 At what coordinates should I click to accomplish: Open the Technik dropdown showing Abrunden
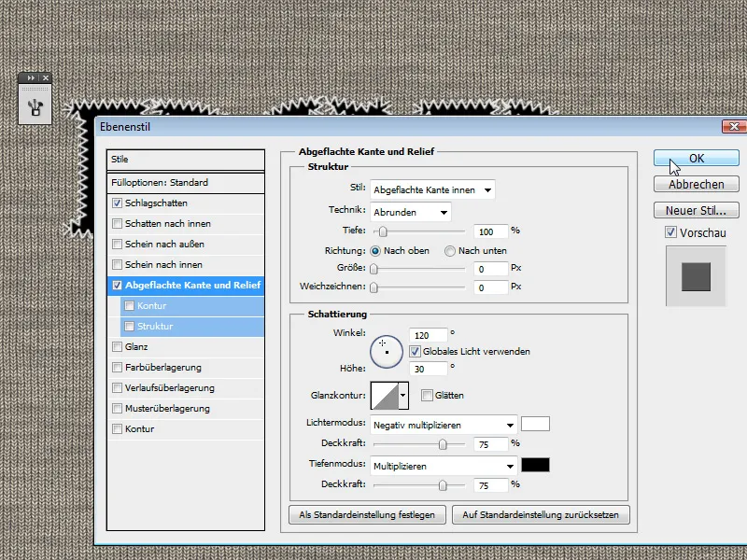point(411,212)
